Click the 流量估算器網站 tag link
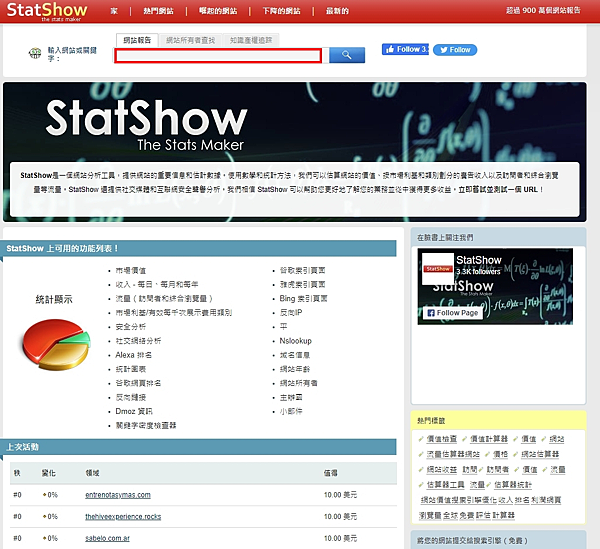This screenshot has width=600, height=549. click(x=453, y=454)
